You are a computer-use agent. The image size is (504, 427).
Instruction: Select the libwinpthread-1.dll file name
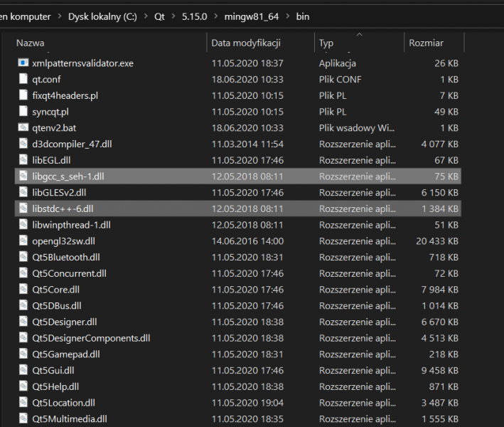point(71,225)
